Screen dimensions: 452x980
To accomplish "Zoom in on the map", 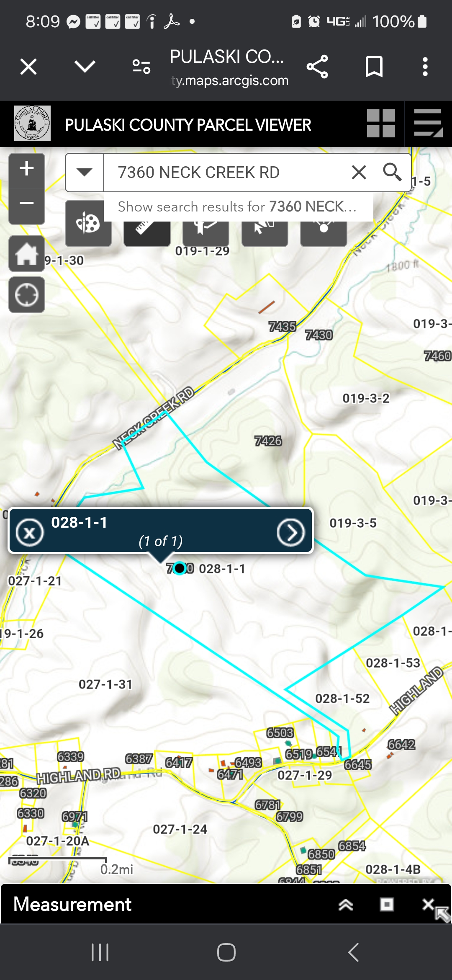I will coord(27,169).
